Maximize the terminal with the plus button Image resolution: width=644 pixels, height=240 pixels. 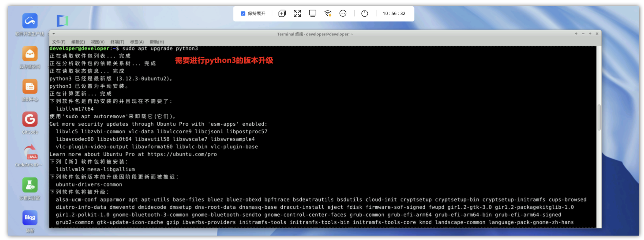[590, 34]
